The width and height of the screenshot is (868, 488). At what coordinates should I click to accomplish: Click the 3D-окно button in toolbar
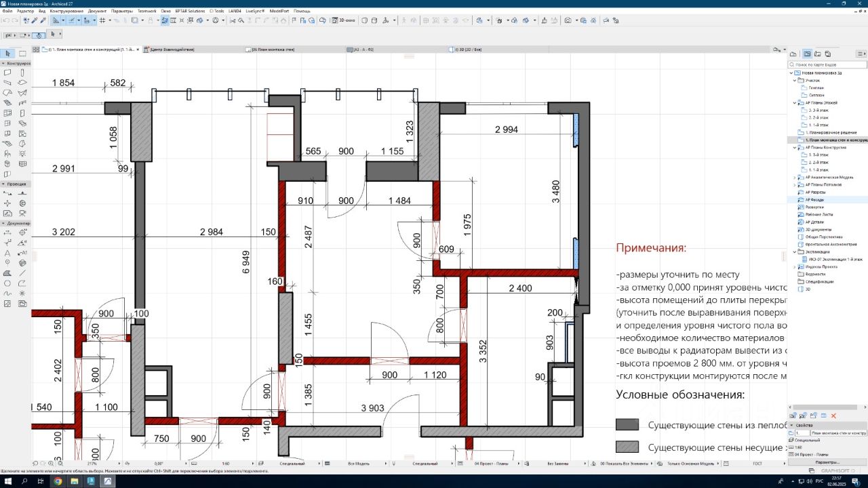pyautogui.click(x=344, y=20)
